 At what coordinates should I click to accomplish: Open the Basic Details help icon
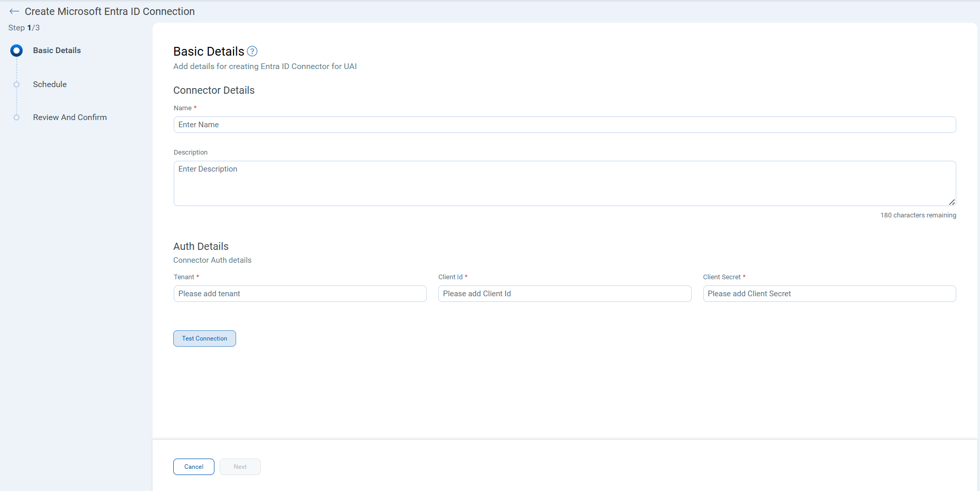[252, 51]
